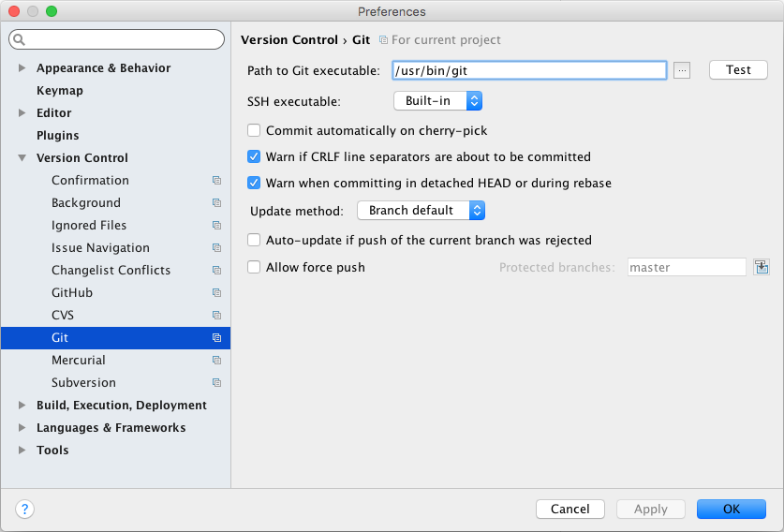784x532 pixels.
Task: Check the Allow force push option
Action: point(254,268)
